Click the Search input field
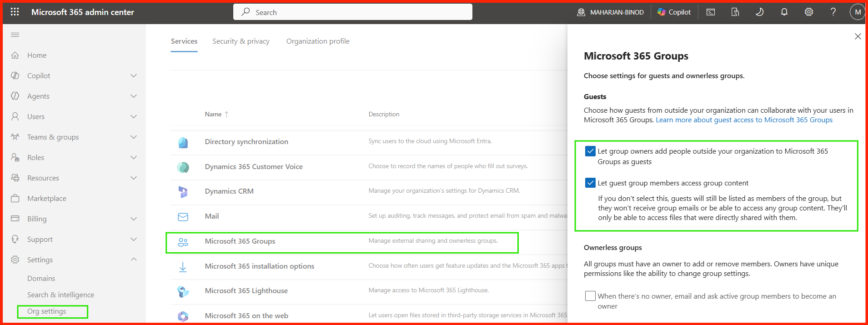This screenshot has height=325, width=868. pos(353,12)
